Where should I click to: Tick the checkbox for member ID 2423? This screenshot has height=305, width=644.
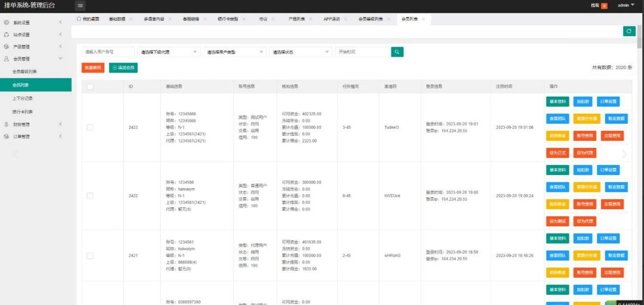[x=90, y=128]
